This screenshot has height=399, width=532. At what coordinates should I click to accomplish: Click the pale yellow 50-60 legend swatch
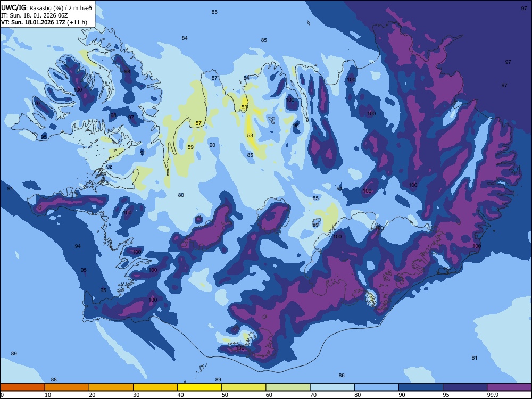244,387
